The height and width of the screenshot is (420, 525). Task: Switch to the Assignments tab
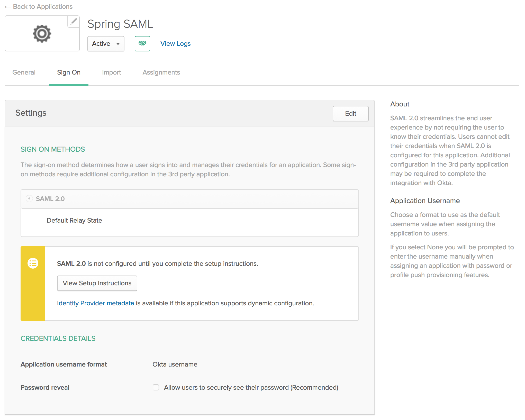161,72
